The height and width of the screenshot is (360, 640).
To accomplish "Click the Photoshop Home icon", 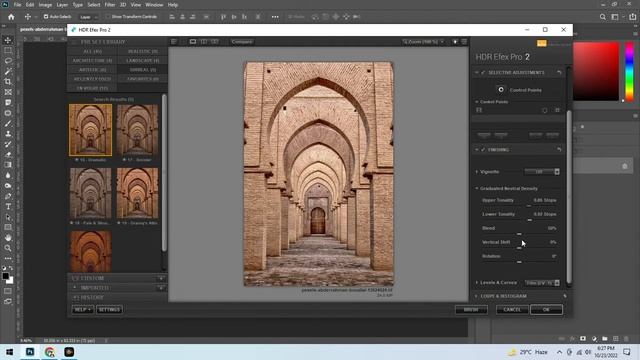I will point(11,17).
